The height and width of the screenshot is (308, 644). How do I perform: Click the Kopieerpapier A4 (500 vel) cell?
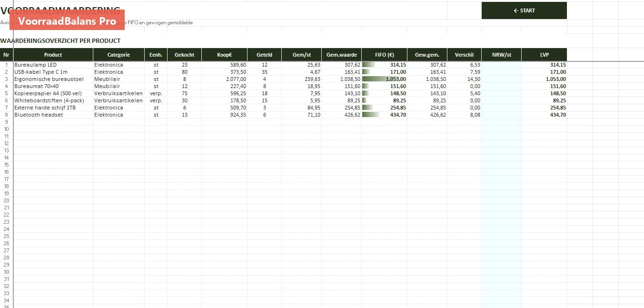(x=53, y=93)
